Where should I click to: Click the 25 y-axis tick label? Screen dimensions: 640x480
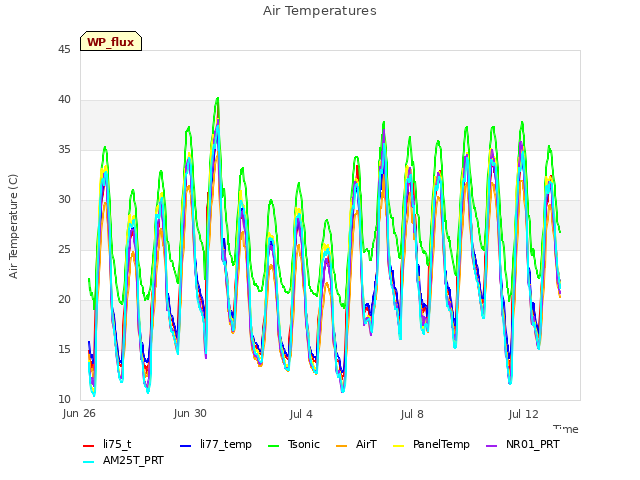pos(64,249)
